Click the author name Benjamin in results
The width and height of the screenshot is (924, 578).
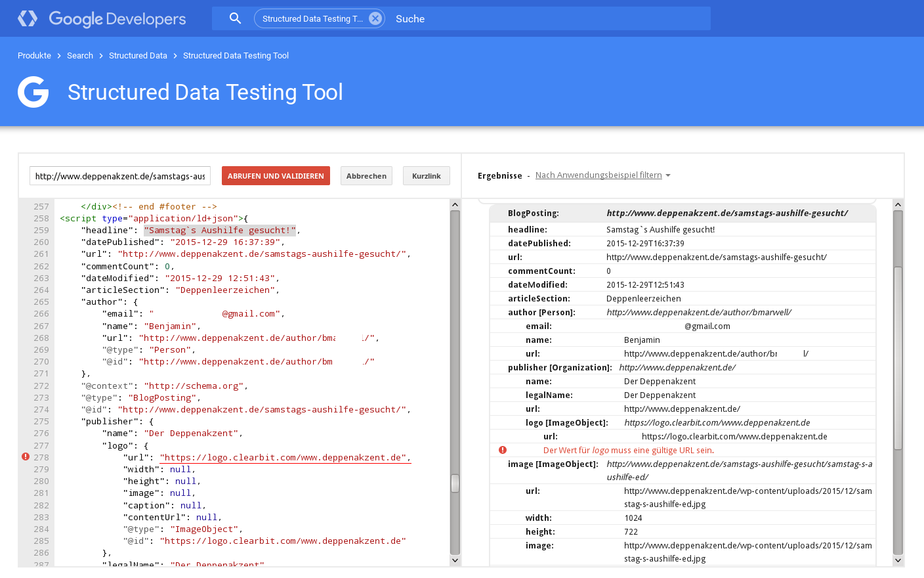coord(642,340)
